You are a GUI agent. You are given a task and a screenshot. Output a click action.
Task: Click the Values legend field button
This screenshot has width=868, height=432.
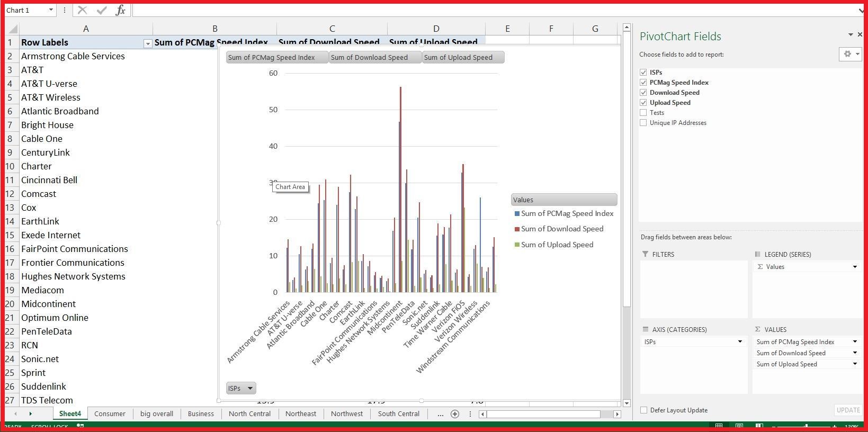point(563,200)
